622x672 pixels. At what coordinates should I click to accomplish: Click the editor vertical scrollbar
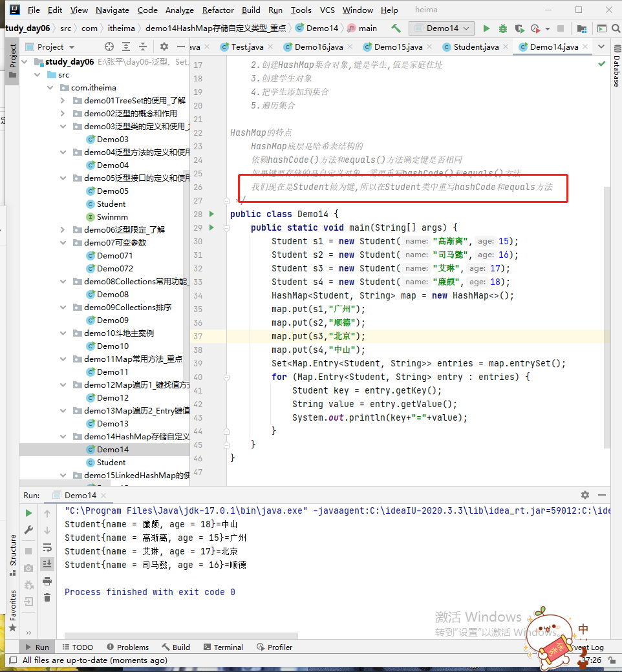click(606, 317)
